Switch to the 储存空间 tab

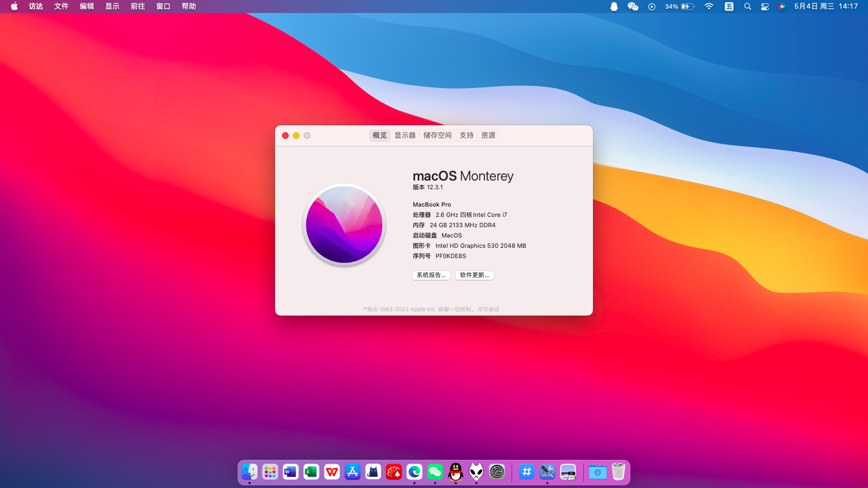(x=437, y=136)
